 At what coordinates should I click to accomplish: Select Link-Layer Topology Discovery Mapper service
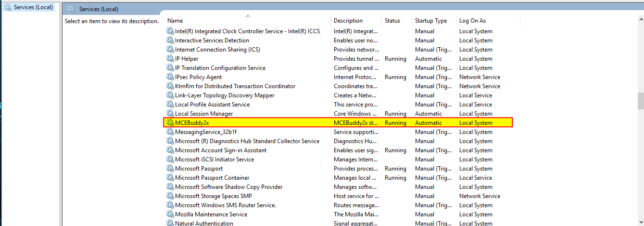pos(225,95)
